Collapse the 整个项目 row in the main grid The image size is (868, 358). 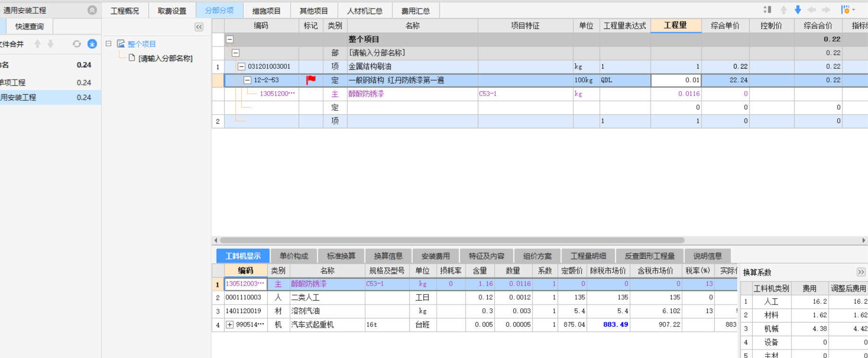point(230,39)
